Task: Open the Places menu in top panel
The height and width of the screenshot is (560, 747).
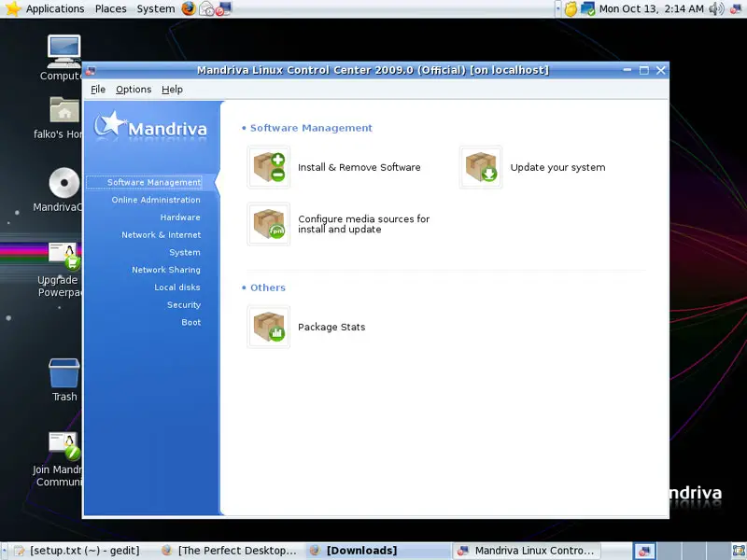Action: (110, 8)
